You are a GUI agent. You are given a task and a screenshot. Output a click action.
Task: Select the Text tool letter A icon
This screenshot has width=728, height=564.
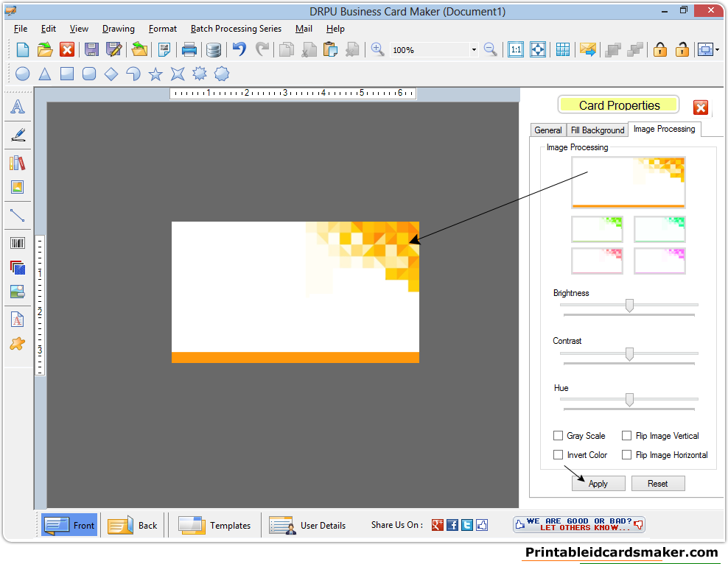point(18,107)
